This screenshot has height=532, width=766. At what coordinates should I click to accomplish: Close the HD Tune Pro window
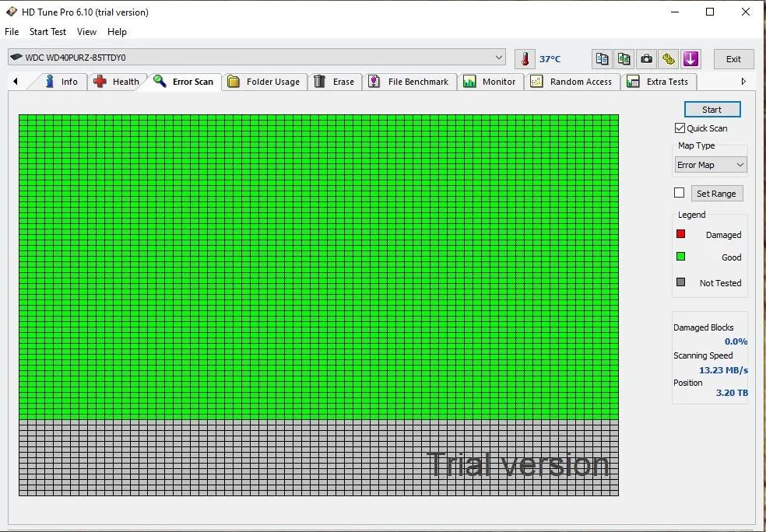pos(746,12)
